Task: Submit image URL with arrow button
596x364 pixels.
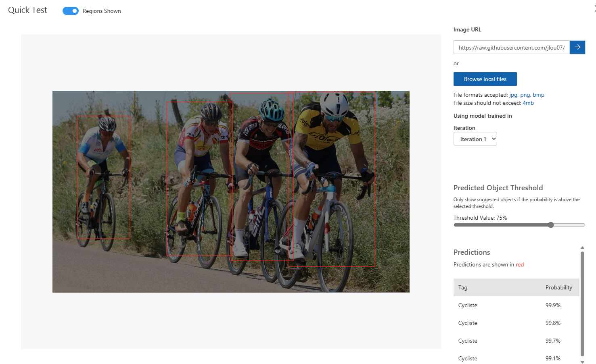Action: pyautogui.click(x=577, y=47)
